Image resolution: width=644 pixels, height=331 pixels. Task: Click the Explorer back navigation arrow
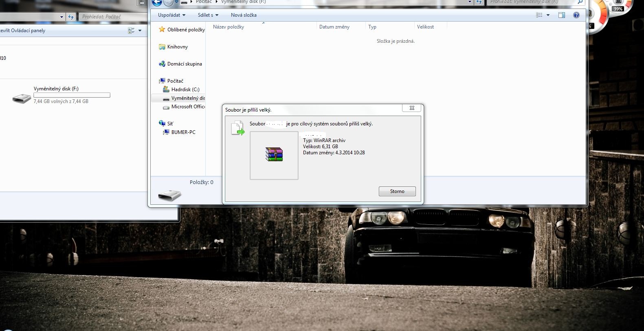157,2
